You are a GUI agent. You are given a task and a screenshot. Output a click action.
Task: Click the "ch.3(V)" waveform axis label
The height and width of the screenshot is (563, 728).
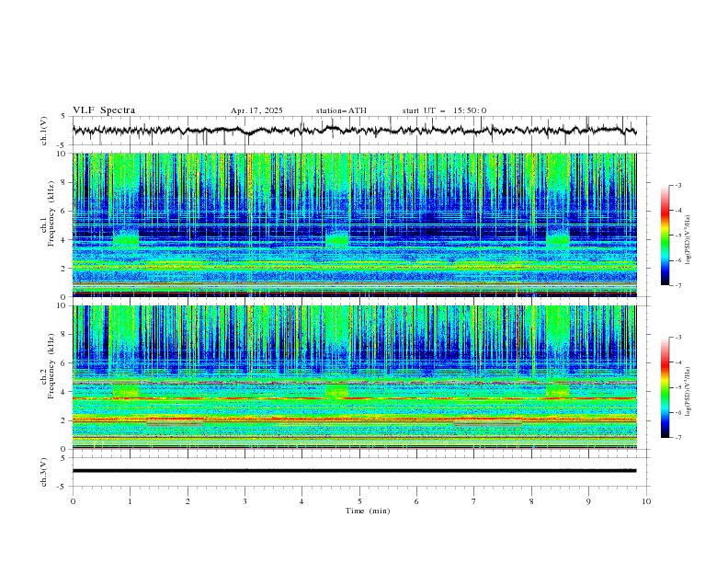[x=44, y=472]
